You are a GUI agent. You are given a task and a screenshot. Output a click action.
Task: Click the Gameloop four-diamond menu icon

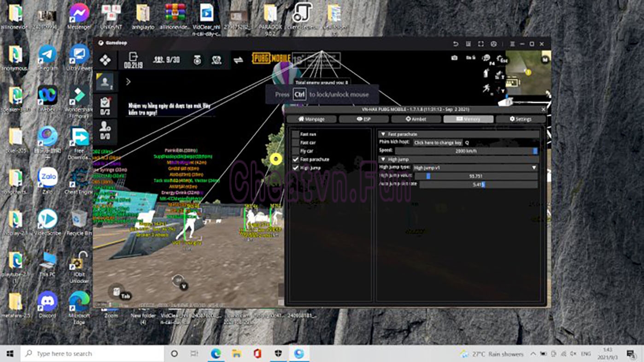[105, 60]
